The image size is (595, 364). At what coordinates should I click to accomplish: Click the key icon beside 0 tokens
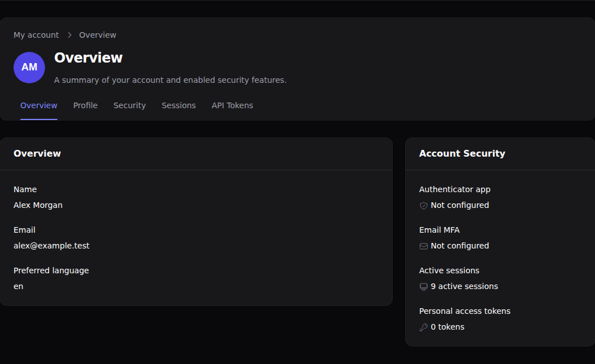pos(424,327)
